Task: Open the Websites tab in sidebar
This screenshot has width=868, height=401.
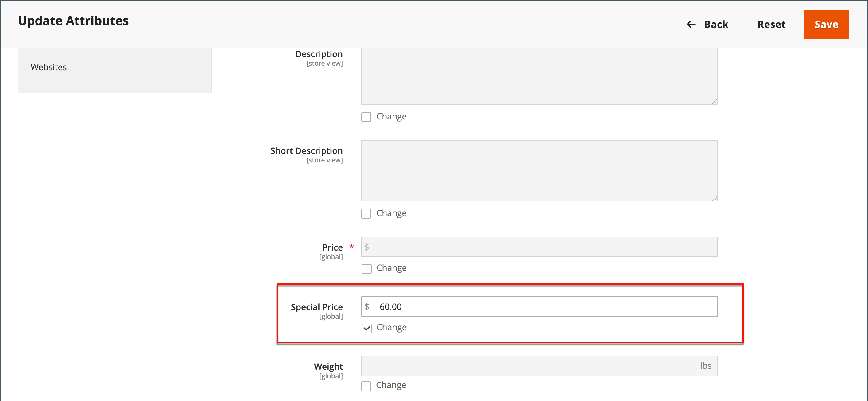Action: coord(48,67)
